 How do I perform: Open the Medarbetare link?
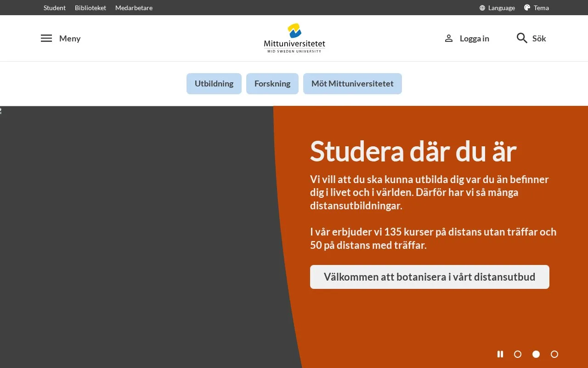(x=134, y=8)
